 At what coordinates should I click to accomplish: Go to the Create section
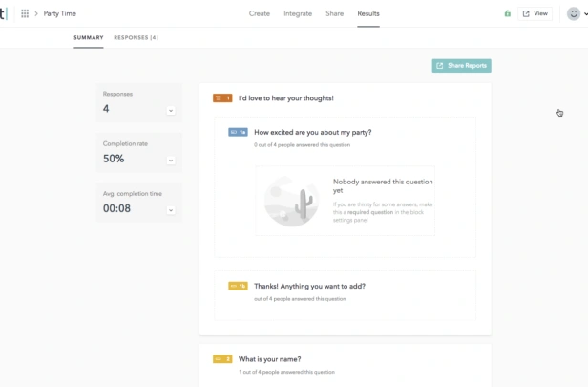click(x=260, y=13)
